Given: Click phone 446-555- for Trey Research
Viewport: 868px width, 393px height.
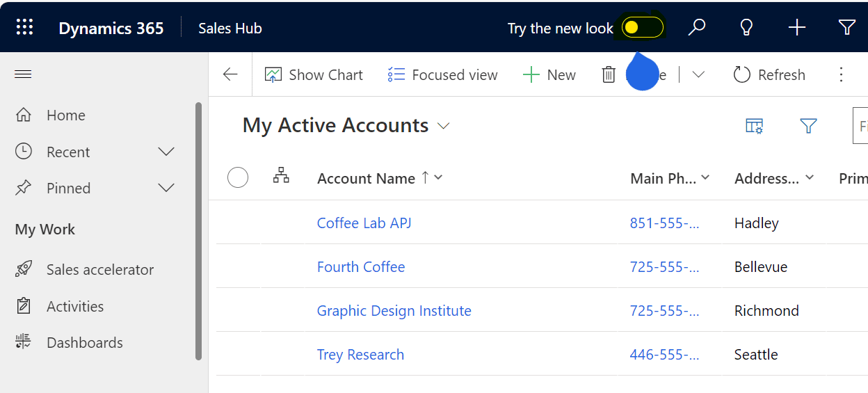Looking at the screenshot, I should (x=664, y=354).
